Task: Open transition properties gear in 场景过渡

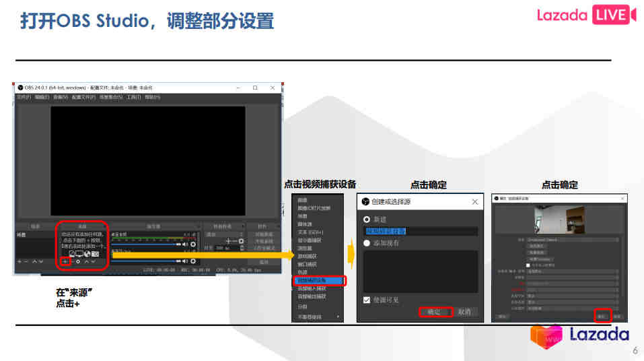Action: [241, 241]
